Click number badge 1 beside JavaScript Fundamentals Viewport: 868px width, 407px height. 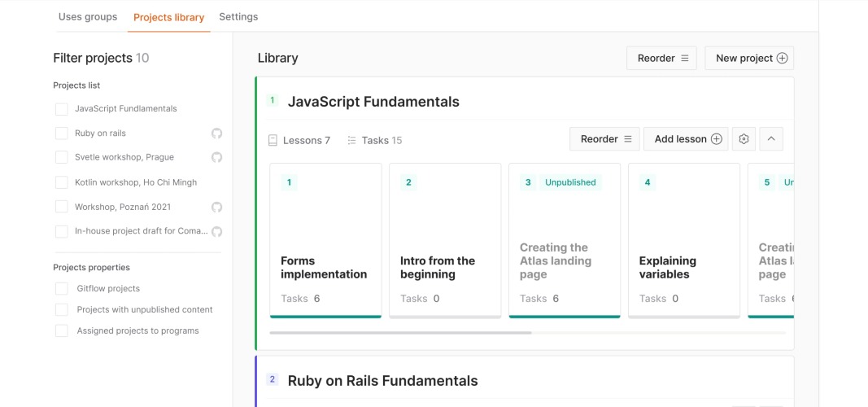pyautogui.click(x=272, y=100)
